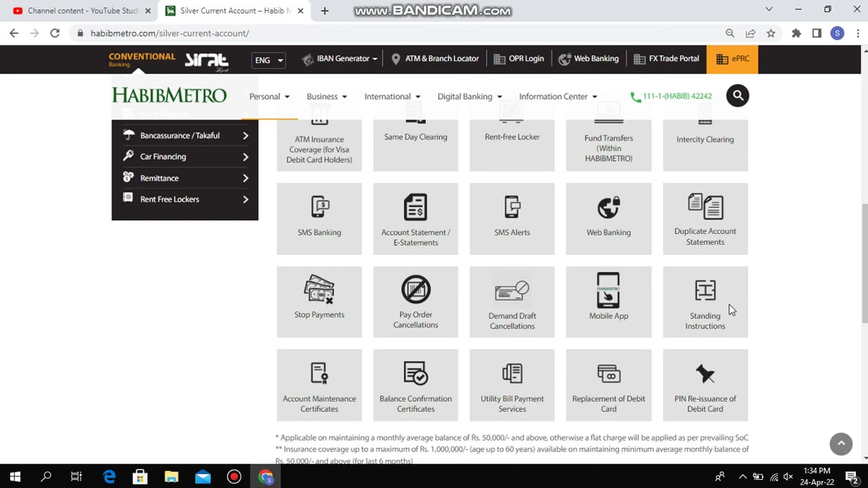The height and width of the screenshot is (488, 868).
Task: Select the Account Maintenance Certificates icon
Action: pos(319,373)
